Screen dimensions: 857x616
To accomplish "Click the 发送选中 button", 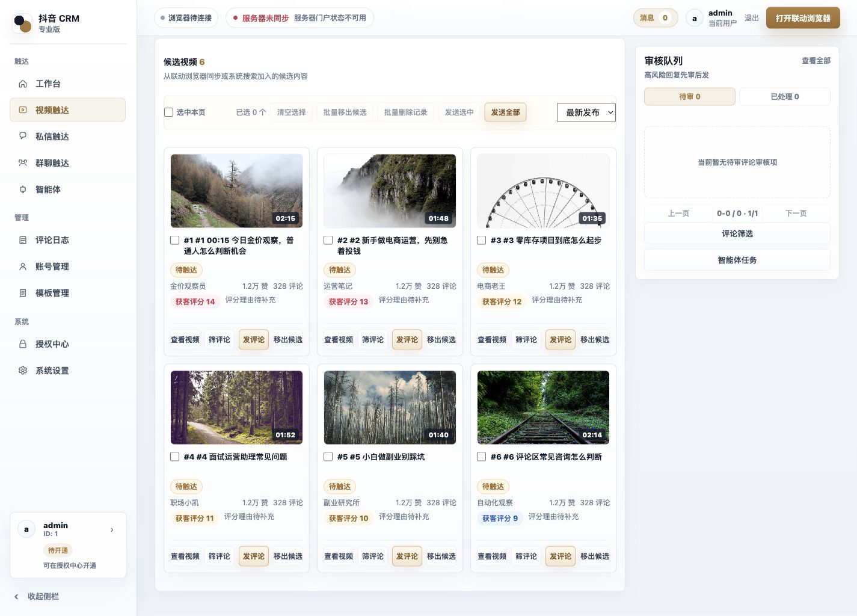I will (x=459, y=112).
